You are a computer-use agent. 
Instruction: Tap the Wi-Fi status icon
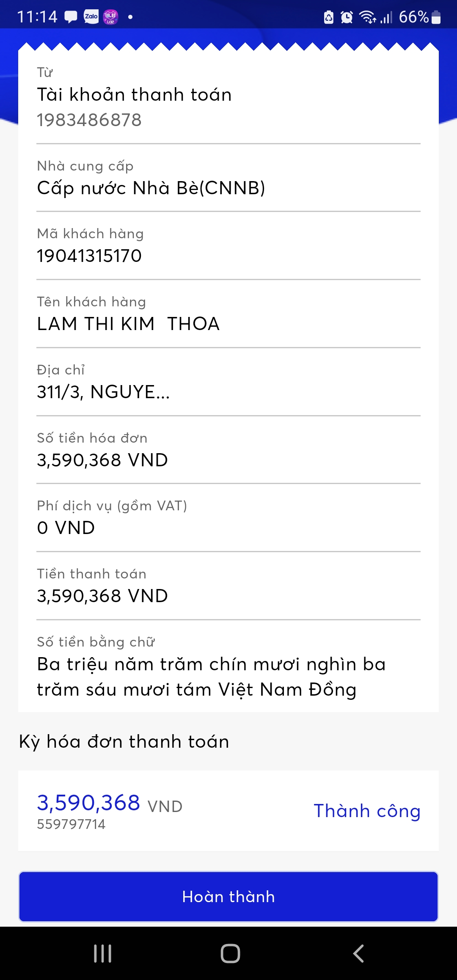(367, 17)
